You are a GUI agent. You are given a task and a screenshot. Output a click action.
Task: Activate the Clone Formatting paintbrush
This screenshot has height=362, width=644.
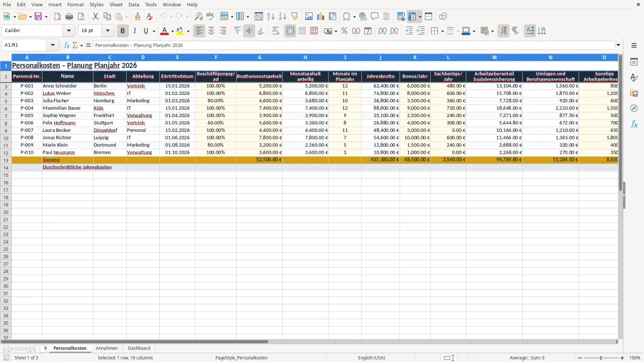[138, 17]
